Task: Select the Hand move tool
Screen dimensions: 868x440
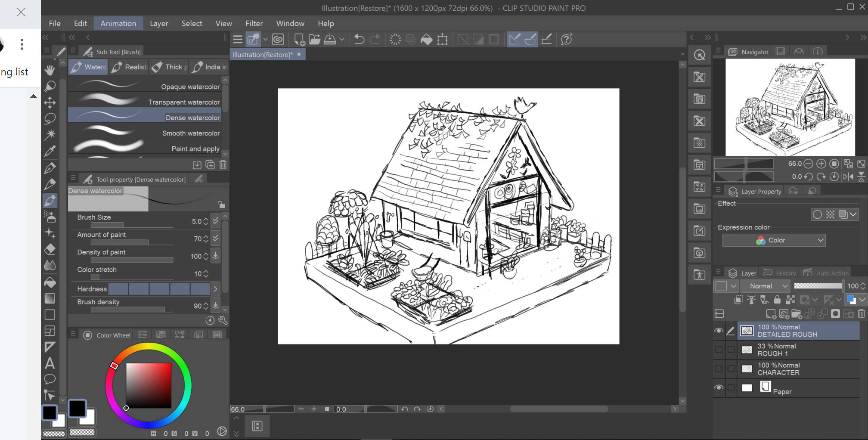Action: 50,70
